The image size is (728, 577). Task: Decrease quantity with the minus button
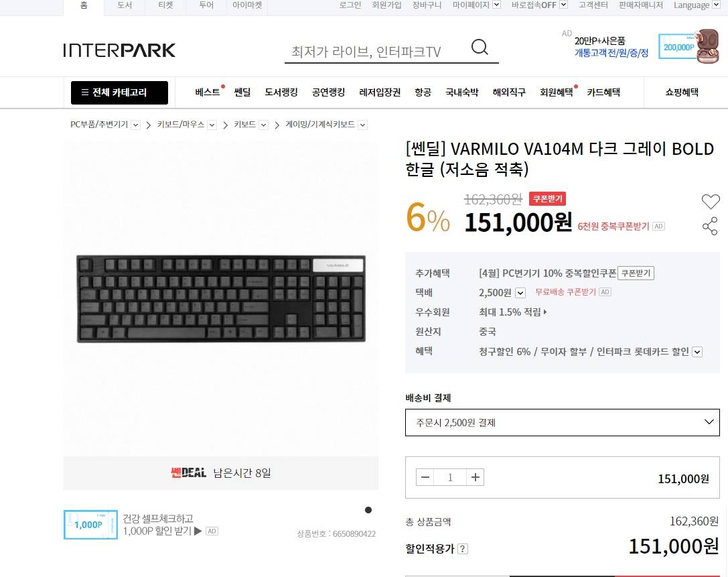click(425, 477)
